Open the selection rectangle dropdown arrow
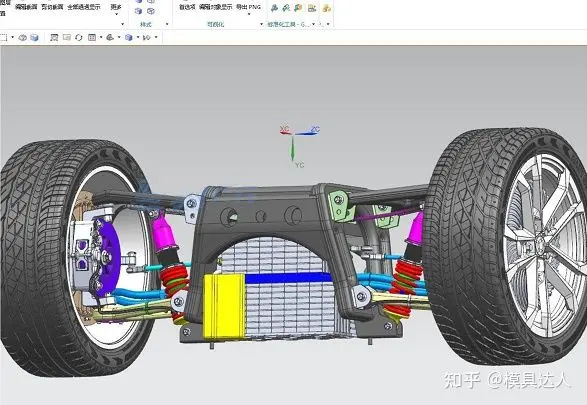Screen dimensions: 587x405 pos(13,37)
